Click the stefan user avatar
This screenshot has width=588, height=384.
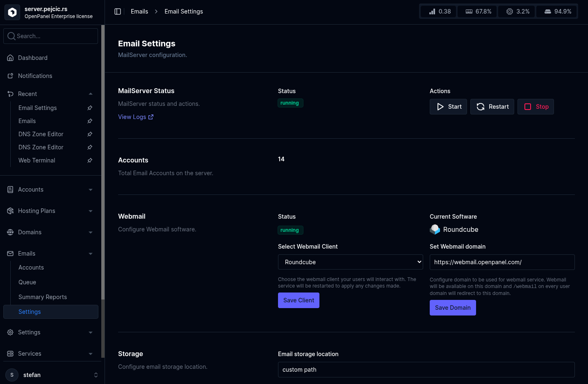click(x=12, y=375)
